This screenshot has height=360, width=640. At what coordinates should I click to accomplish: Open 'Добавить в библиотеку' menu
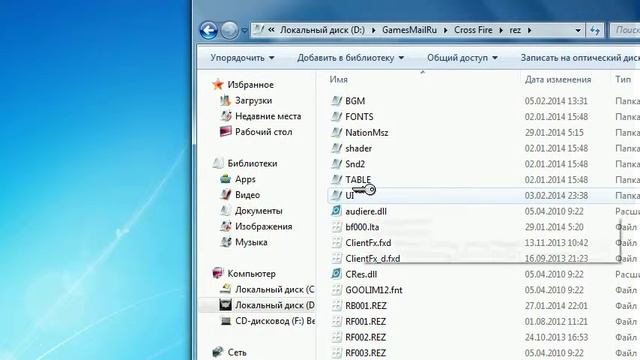coord(350,58)
